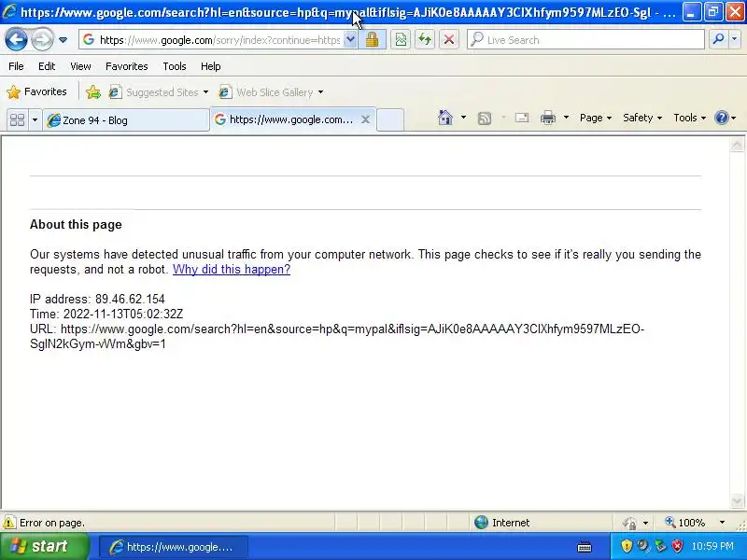Open the Safety command menu

[x=642, y=118]
